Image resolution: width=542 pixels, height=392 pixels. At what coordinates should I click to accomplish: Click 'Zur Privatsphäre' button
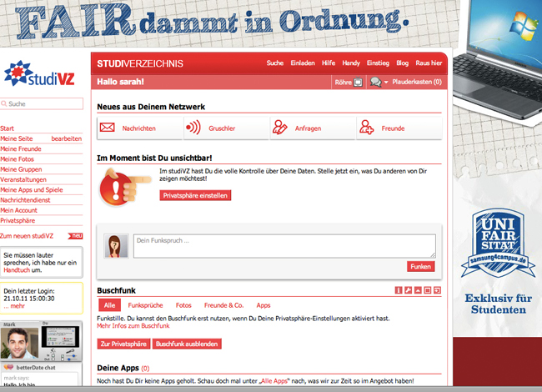coord(123,344)
